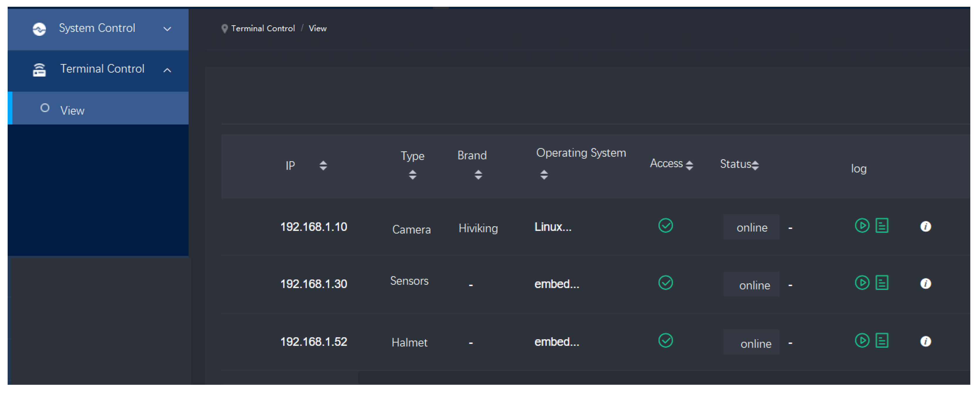Expand System Control menu chevron

167,29
